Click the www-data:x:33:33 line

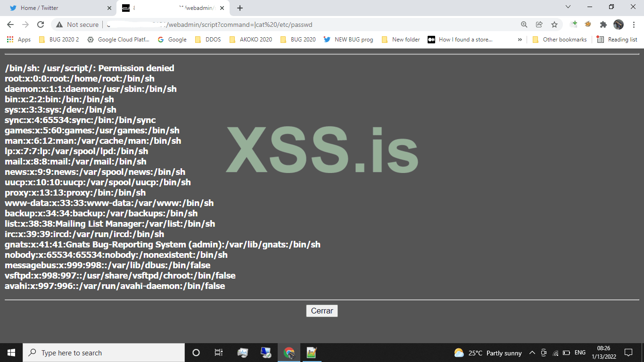(109, 203)
